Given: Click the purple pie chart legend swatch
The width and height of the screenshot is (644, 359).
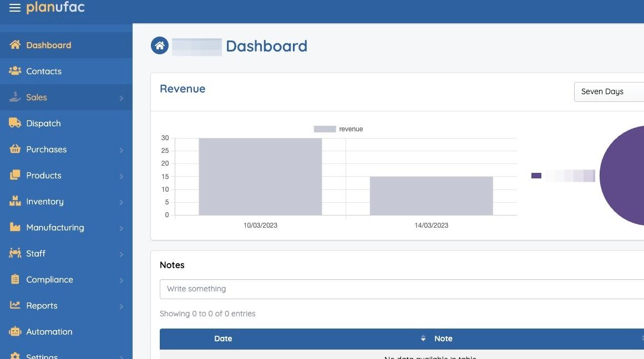Looking at the screenshot, I should coord(536,176).
